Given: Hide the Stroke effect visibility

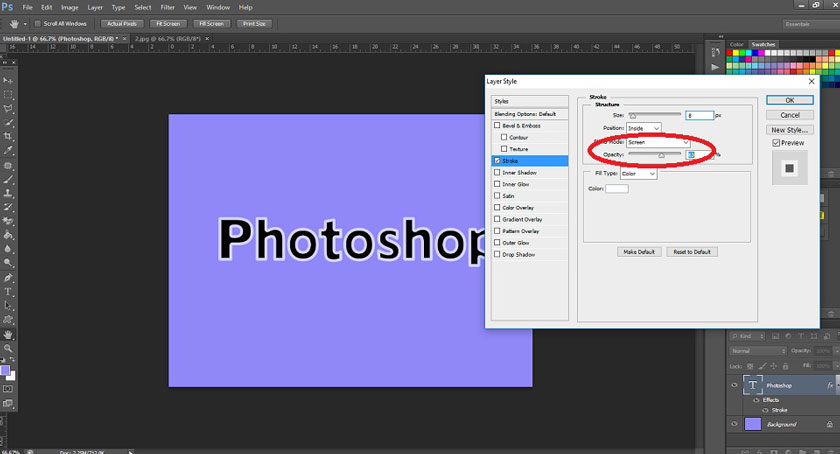Looking at the screenshot, I should 765,410.
